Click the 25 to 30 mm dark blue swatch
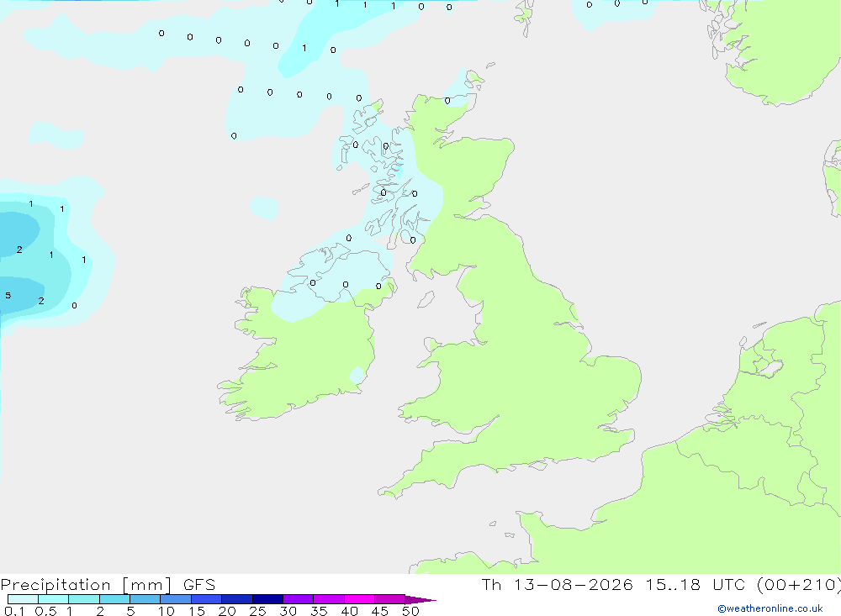841x616 pixels. (267, 599)
